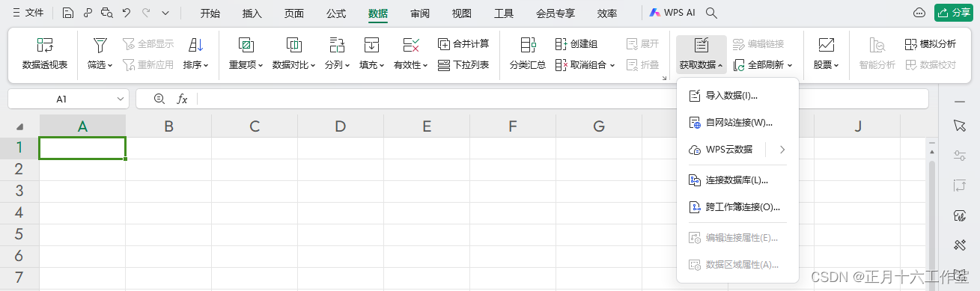This screenshot has height=291, width=980.
Task: Click the zoom icon beside formula bar
Action: pos(159,99)
